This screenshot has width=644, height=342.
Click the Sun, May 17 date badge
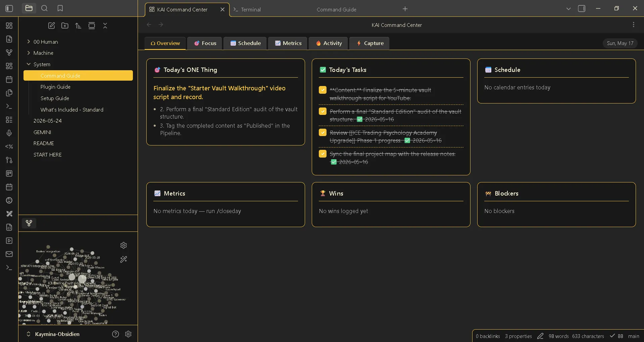[620, 43]
